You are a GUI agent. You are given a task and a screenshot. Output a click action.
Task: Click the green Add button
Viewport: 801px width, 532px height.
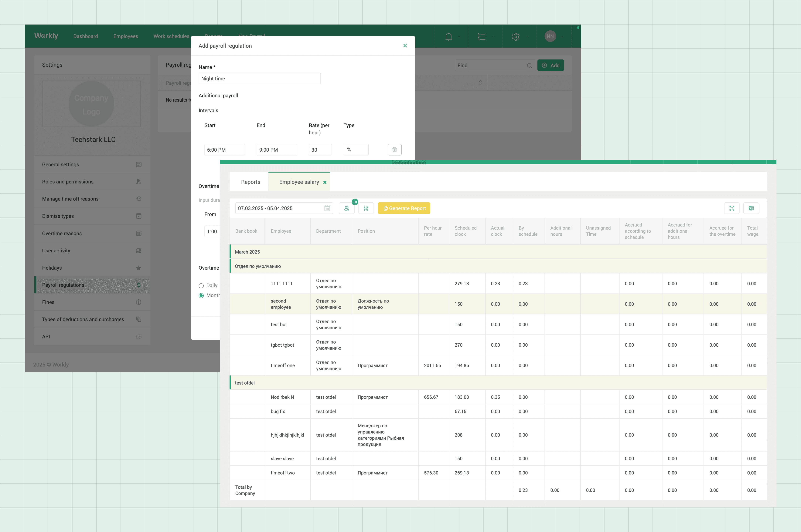pos(550,66)
